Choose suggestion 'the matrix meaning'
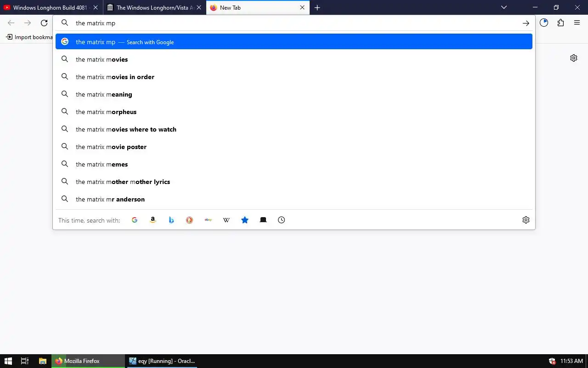 coord(294,94)
